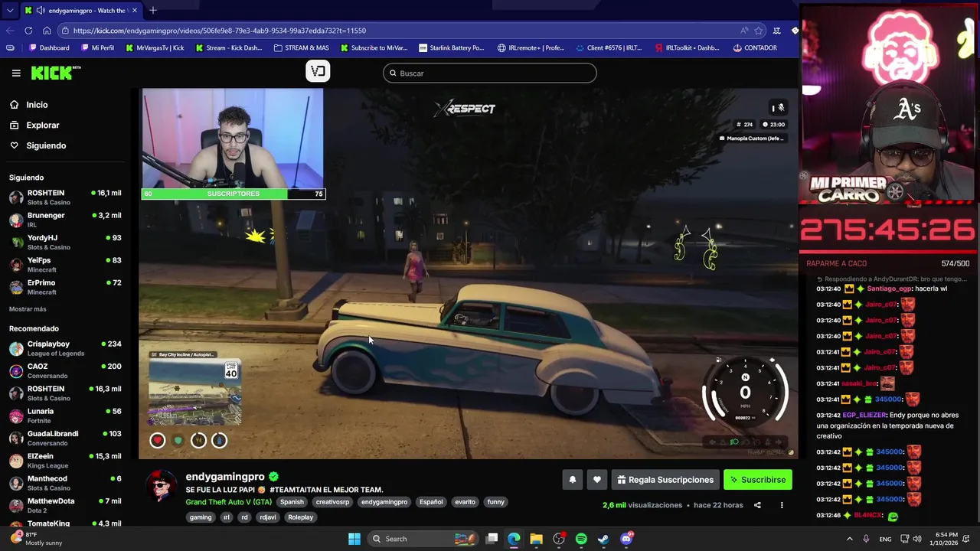Focus the Buscar search field

[490, 73]
